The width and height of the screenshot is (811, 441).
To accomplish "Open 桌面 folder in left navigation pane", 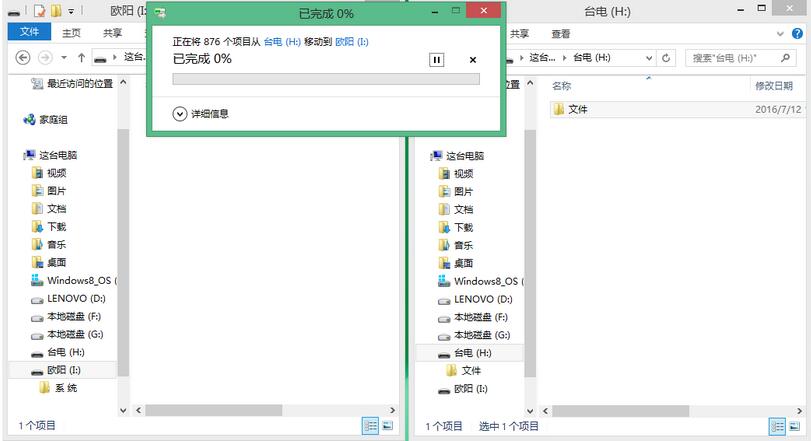I will point(49,262).
